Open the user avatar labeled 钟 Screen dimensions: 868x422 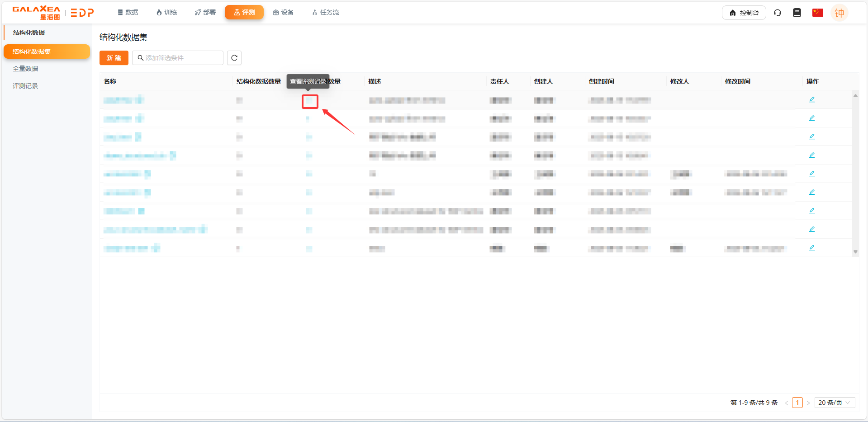point(839,13)
